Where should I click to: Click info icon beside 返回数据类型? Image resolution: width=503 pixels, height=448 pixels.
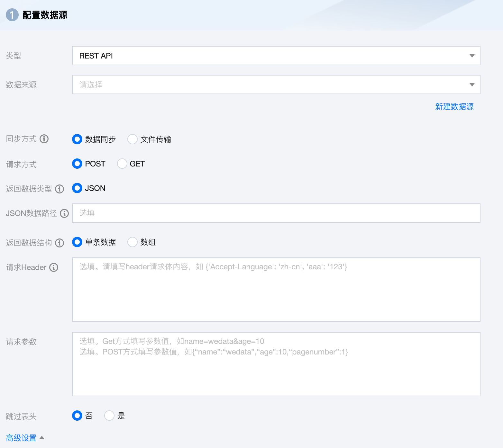coord(59,189)
